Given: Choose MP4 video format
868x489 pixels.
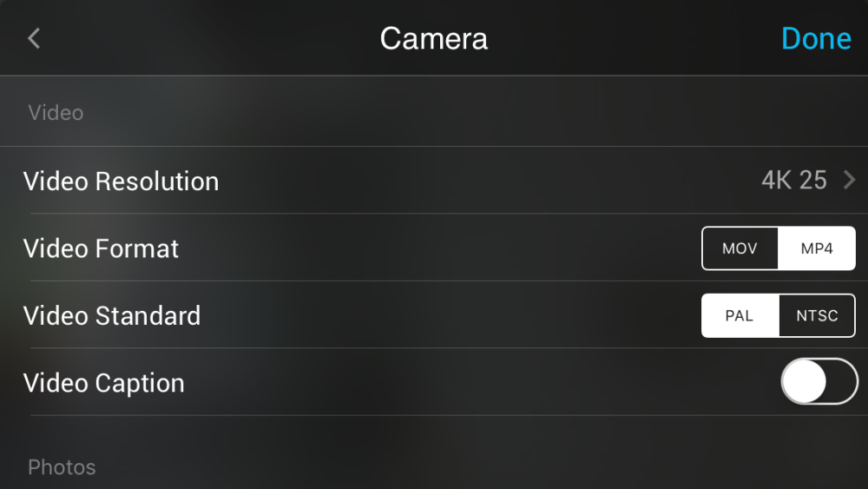Looking at the screenshot, I should point(817,248).
